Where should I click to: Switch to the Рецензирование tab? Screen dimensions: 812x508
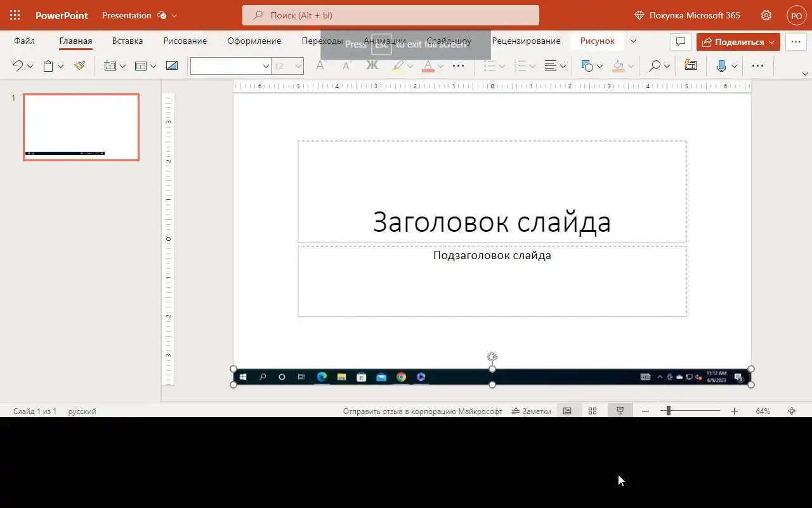[527, 41]
